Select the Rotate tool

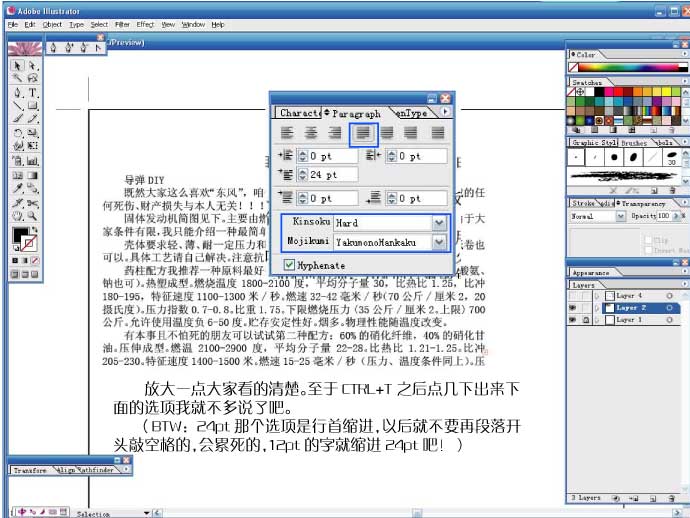tap(17, 132)
